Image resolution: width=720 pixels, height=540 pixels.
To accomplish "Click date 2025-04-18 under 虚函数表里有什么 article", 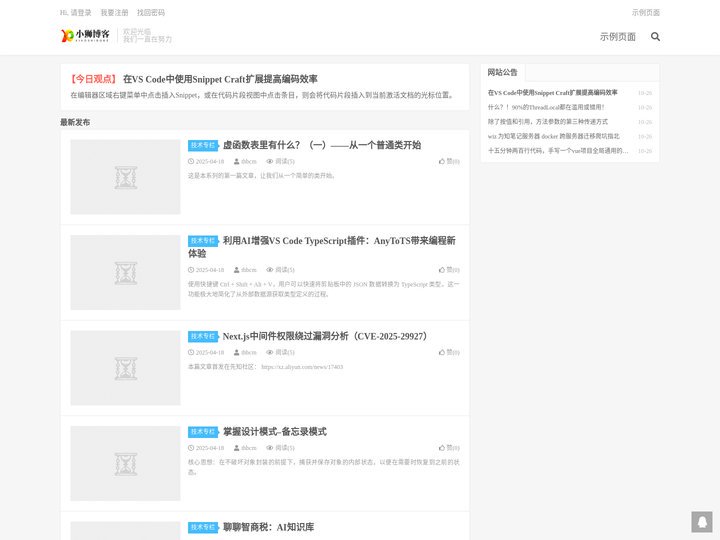I will (210, 162).
